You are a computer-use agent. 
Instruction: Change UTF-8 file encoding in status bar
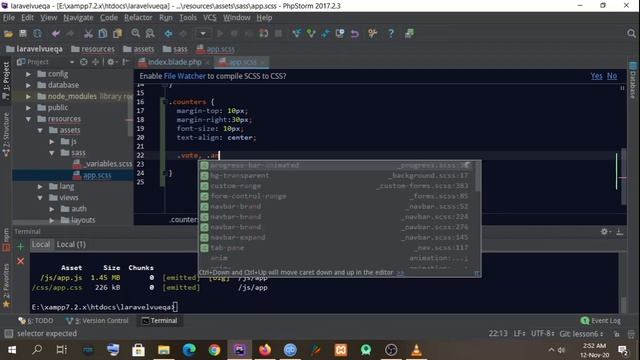tap(542, 333)
